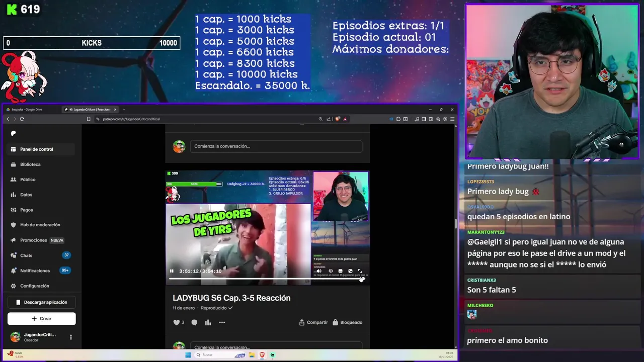Click Compartir to share post
Image resolution: width=644 pixels, height=362 pixels.
click(x=313, y=322)
